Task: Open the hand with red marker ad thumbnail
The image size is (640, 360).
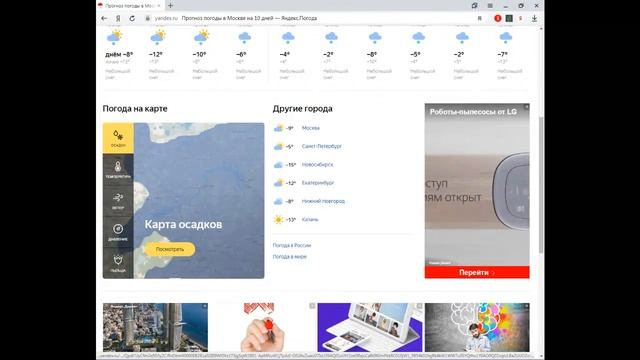Action: [x=263, y=327]
